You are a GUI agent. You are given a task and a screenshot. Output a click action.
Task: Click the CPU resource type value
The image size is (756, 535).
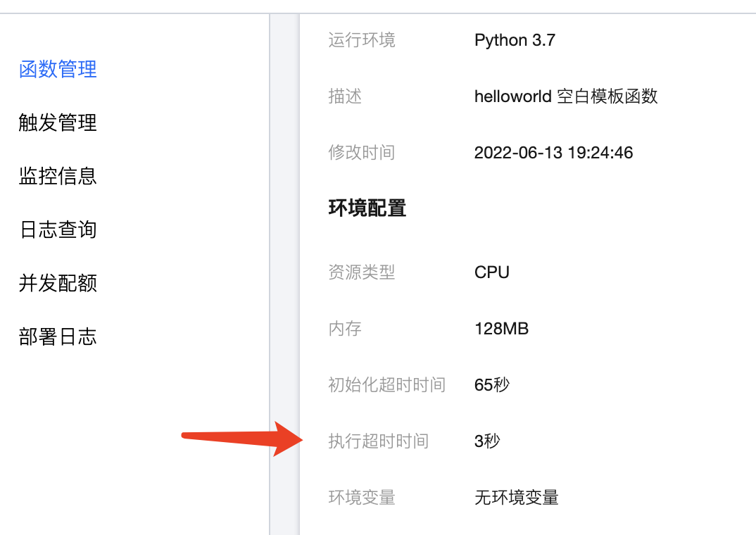click(x=492, y=272)
